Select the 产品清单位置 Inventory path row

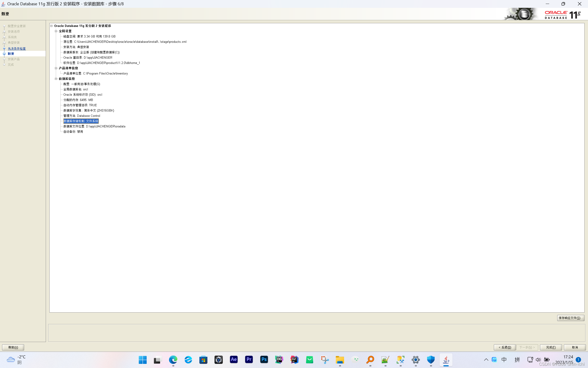point(96,74)
